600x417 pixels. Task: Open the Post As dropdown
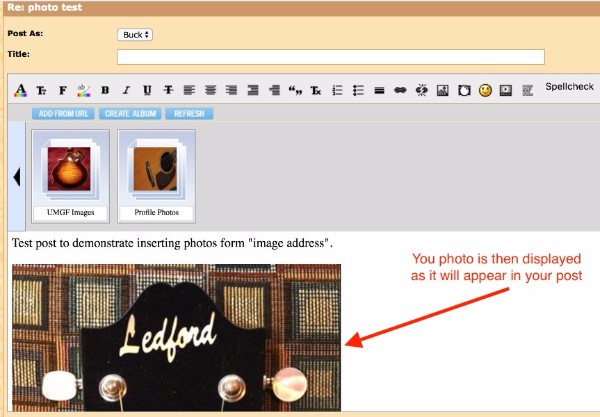point(135,34)
